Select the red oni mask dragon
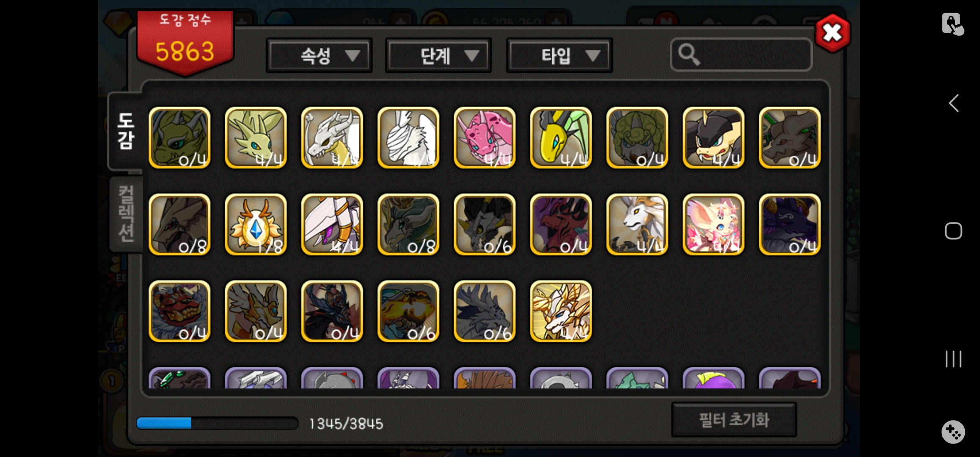Screen dimensions: 980x457 click(x=179, y=311)
